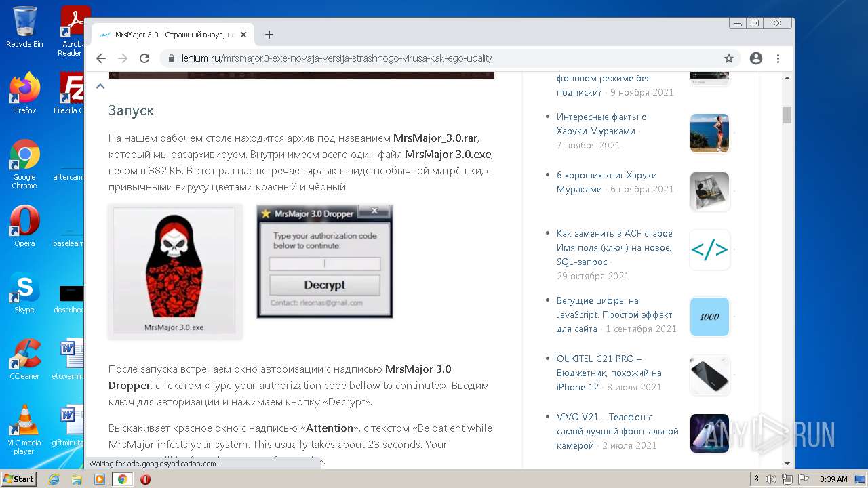Open CCleaner desktop icon
Screen dimensions: 868x488
24,359
